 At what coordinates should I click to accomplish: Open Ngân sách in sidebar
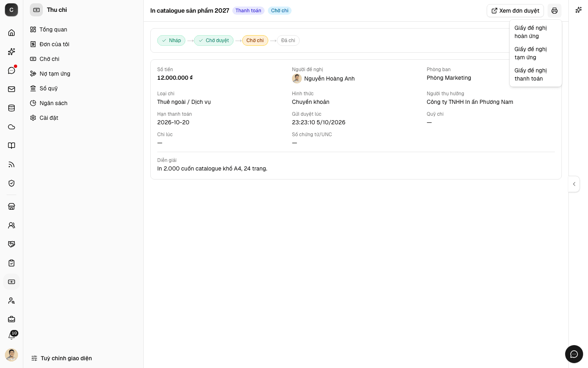click(x=83, y=103)
